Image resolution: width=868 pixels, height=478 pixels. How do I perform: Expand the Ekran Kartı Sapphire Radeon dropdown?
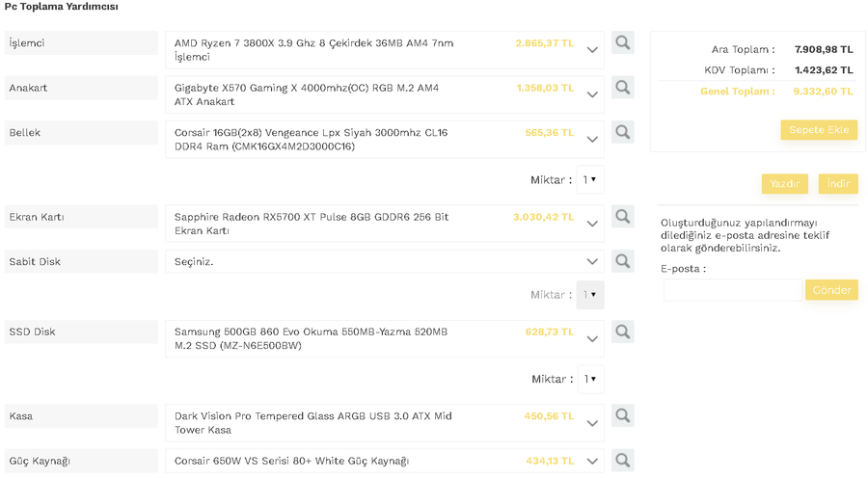(x=593, y=224)
